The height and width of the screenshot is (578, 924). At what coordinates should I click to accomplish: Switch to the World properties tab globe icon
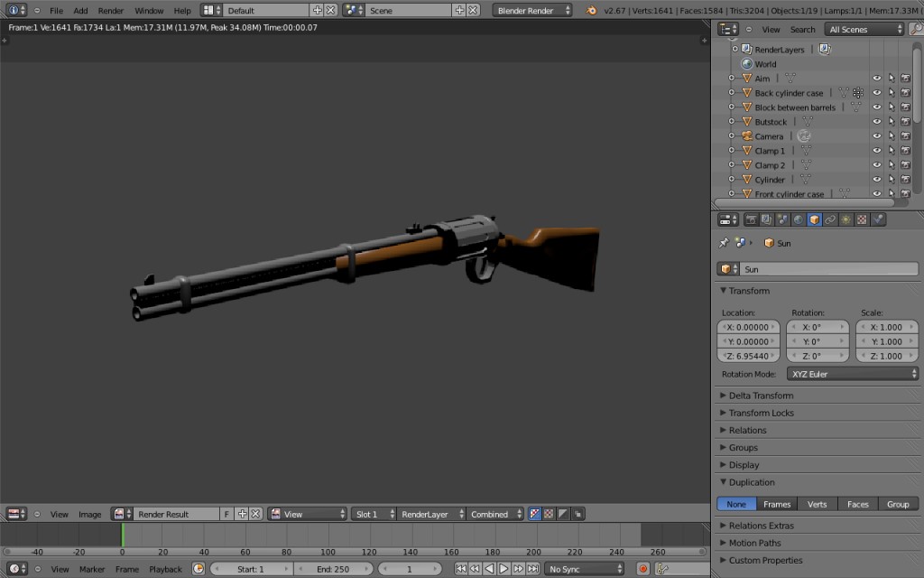(x=798, y=219)
